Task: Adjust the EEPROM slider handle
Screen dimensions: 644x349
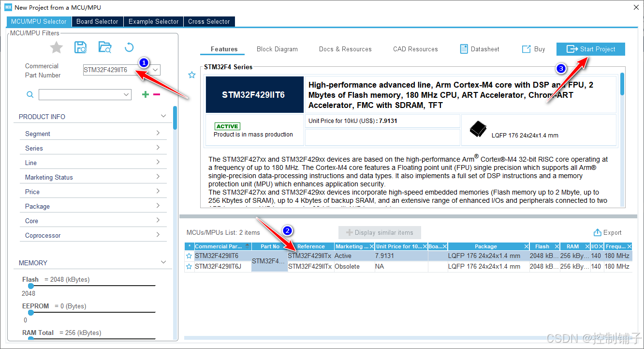Action: tap(31, 313)
